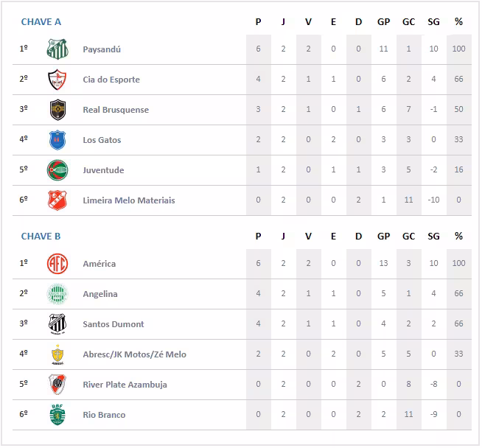
Task: Select the CHAVE A group heading
Action: 41,22
